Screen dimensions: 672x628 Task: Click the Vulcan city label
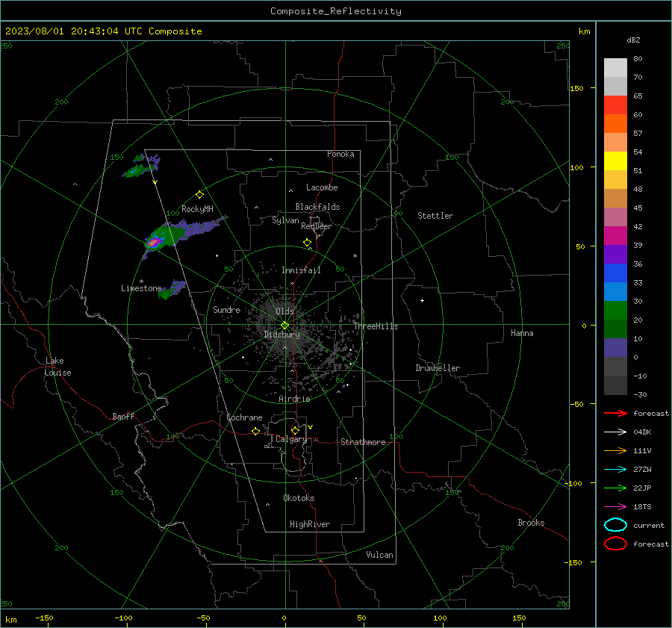(380, 555)
